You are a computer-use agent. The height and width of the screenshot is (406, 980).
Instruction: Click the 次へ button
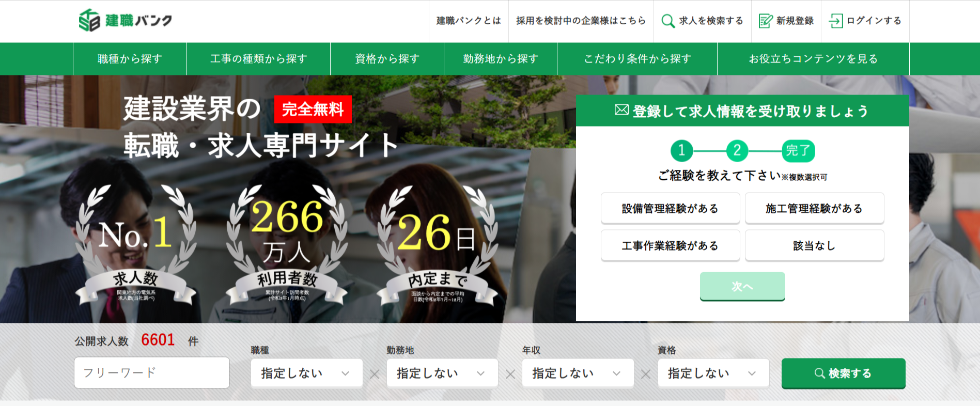(742, 286)
